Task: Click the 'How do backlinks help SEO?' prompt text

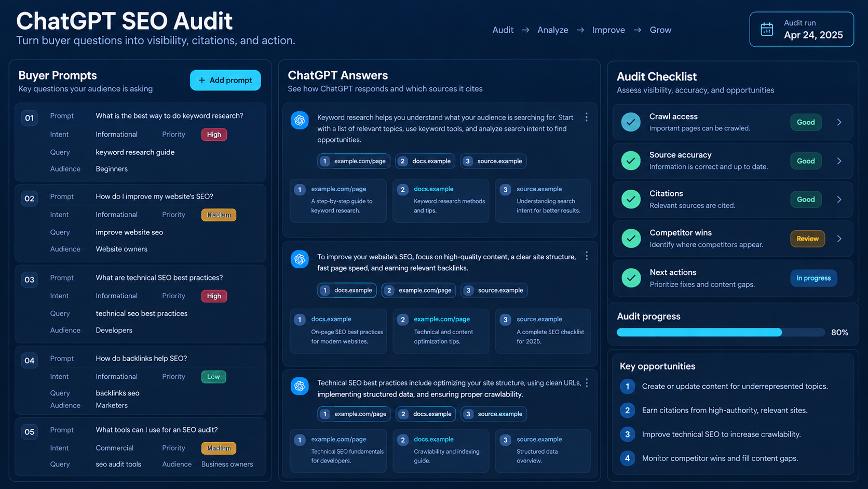Action: pos(141,359)
